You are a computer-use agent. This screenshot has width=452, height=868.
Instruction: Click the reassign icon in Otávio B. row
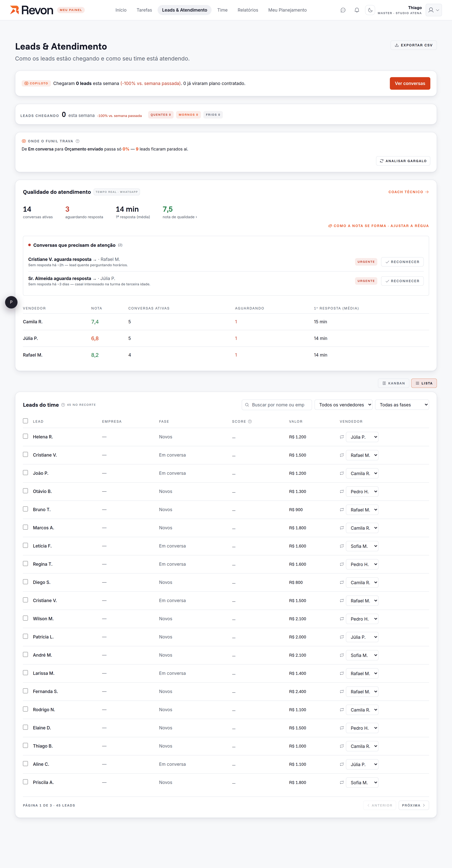pyautogui.click(x=342, y=492)
